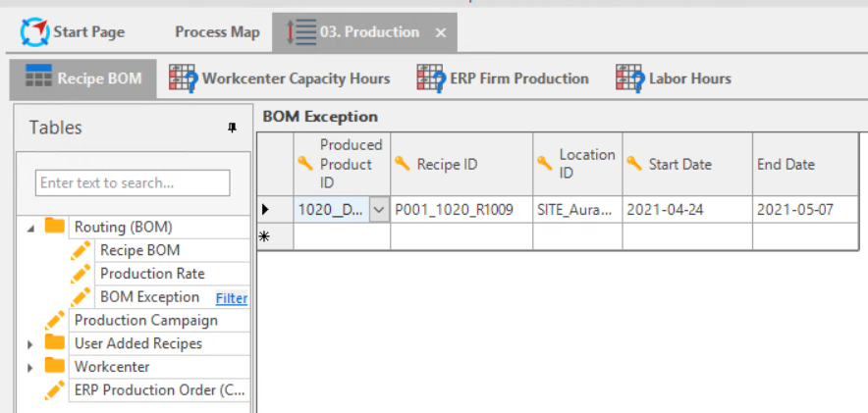Sort by the Location ID column header
The height and width of the screenshot is (413, 868).
point(577,164)
